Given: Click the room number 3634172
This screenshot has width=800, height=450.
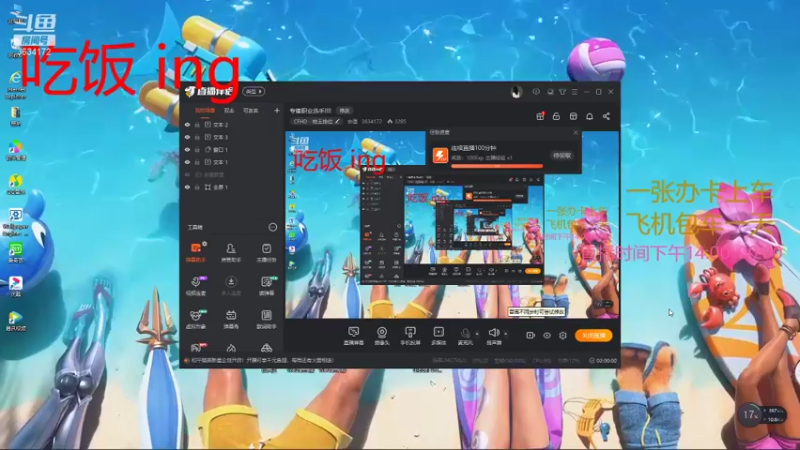Looking at the screenshot, I should pos(371,121).
